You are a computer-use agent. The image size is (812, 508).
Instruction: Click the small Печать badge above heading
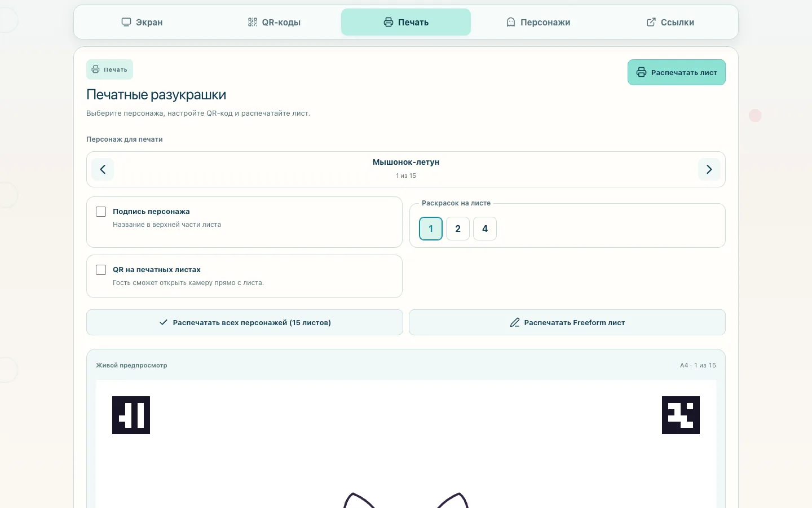(x=109, y=69)
